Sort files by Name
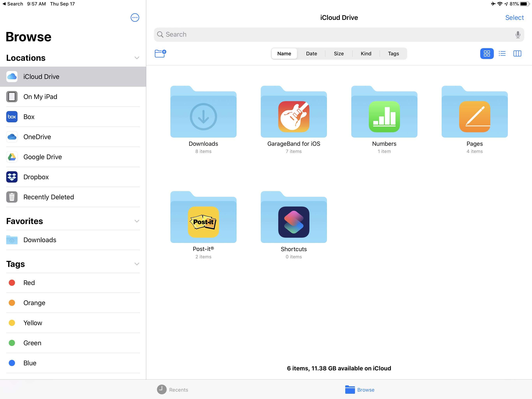 coord(284,53)
